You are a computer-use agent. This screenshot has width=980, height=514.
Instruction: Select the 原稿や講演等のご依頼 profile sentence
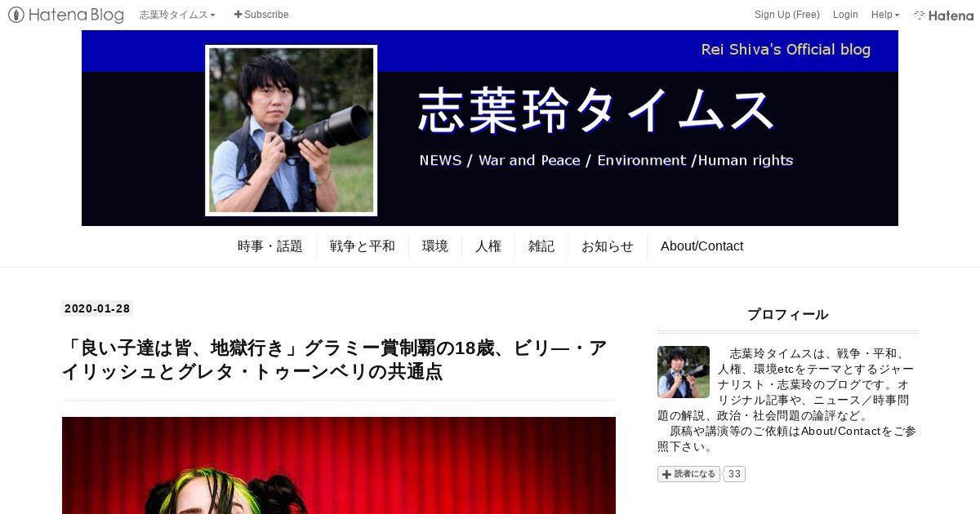point(787,439)
